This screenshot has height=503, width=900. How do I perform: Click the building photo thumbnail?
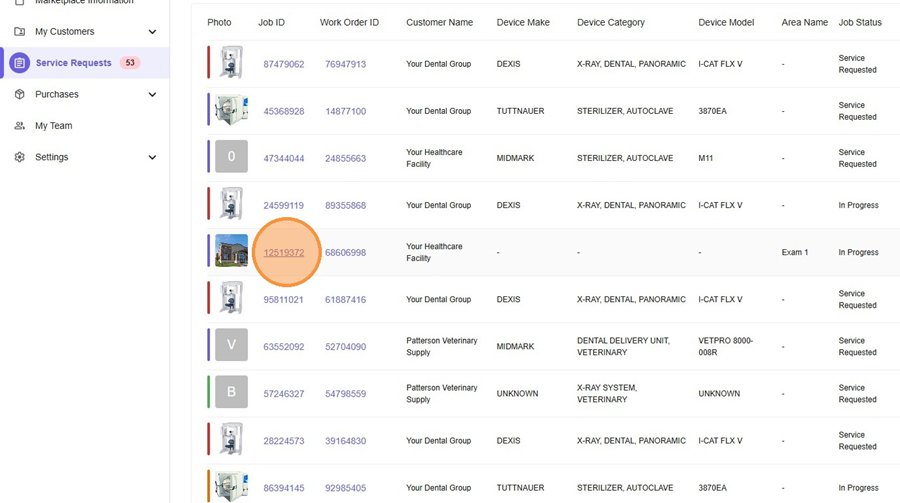tap(231, 252)
